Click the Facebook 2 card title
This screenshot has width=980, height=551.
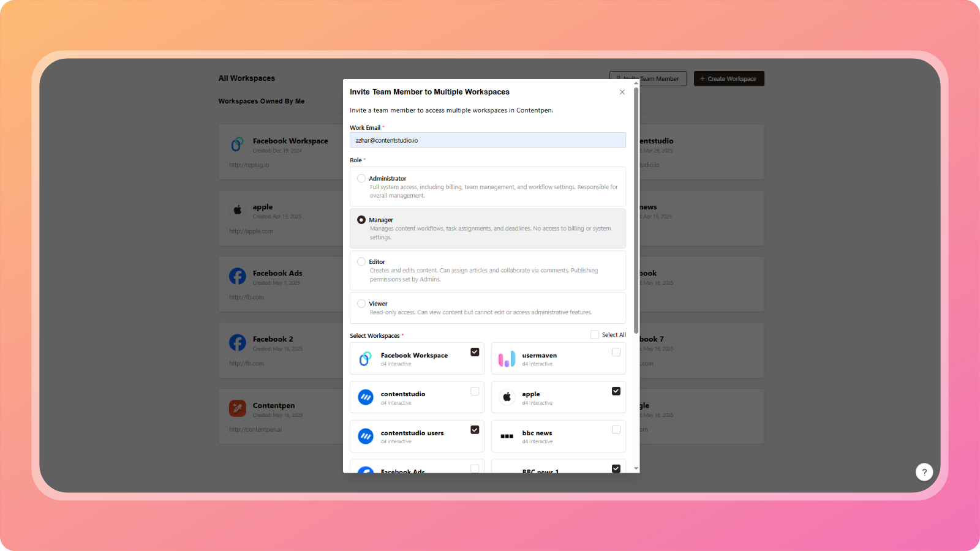tap(273, 339)
